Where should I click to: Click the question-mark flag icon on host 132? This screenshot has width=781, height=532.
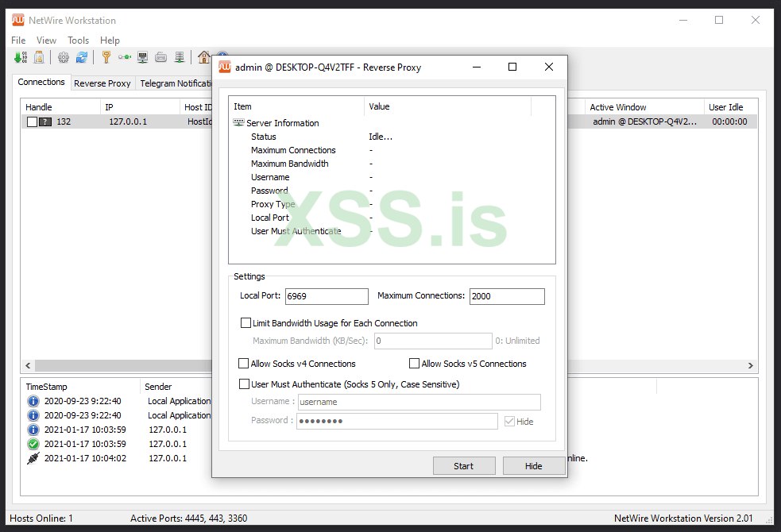[45, 121]
